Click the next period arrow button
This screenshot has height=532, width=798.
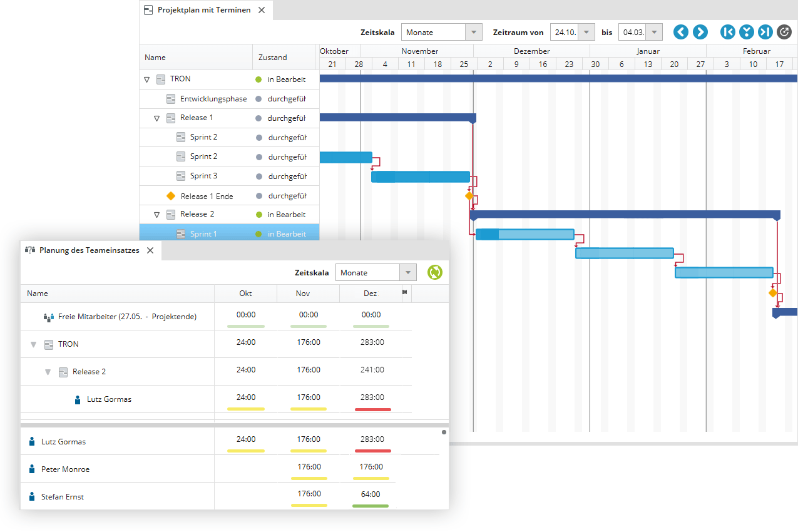[x=700, y=32]
